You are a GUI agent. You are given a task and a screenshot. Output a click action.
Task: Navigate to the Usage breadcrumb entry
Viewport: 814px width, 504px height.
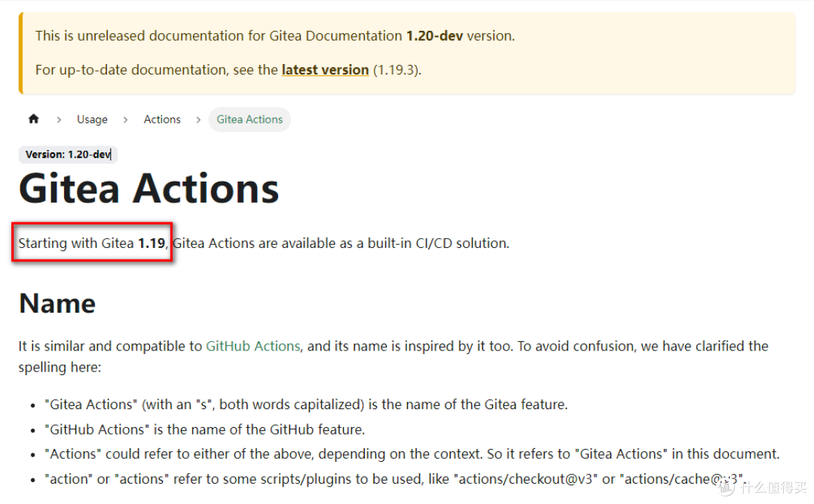92,119
